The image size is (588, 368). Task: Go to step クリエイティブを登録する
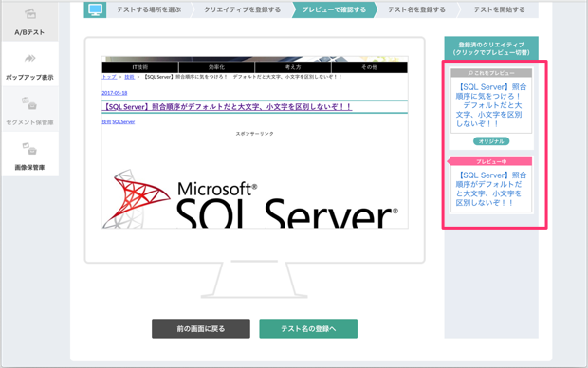tap(242, 9)
